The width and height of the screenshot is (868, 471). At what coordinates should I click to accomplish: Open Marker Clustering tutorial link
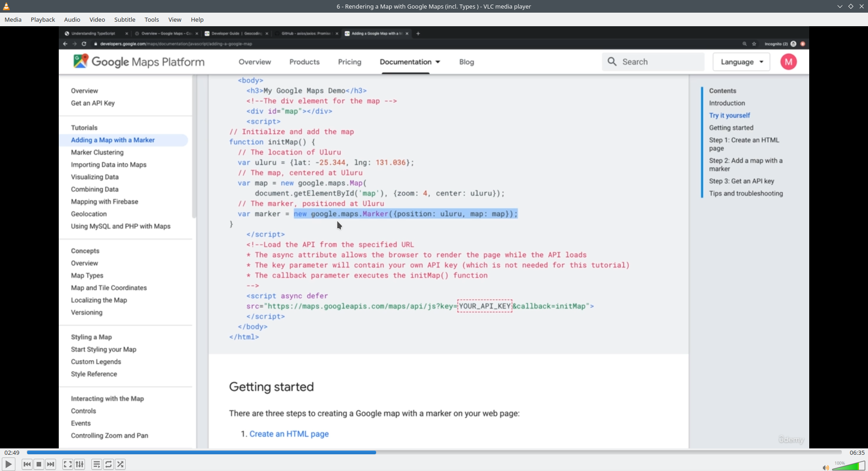pos(97,152)
